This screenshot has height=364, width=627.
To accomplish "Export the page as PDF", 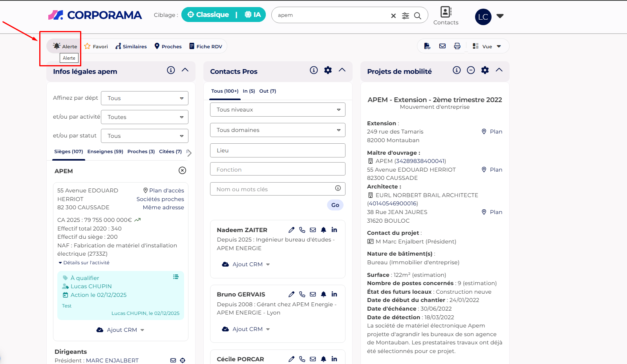I will 427,46.
